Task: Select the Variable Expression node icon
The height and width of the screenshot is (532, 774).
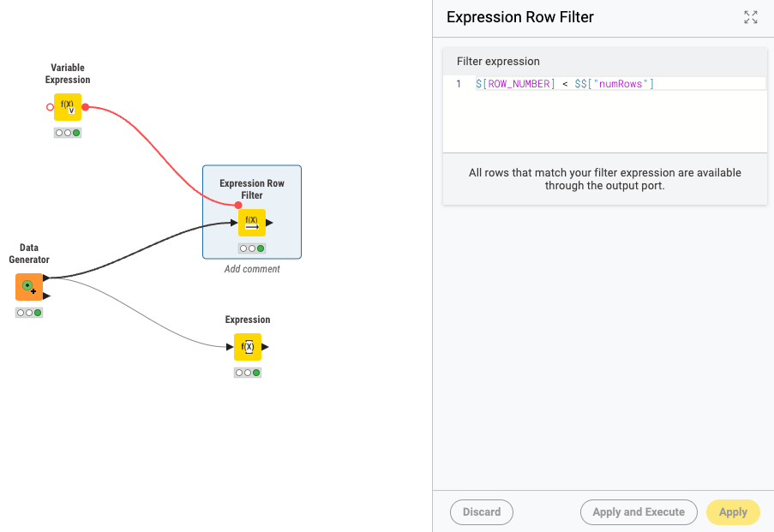Action: pos(68,106)
